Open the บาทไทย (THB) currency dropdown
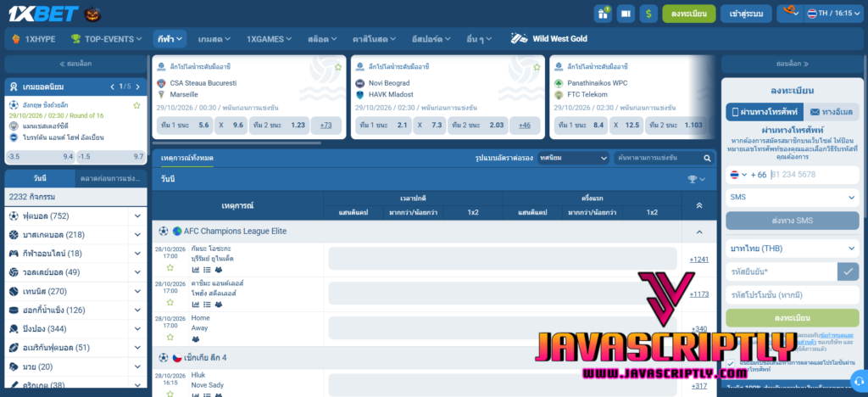This screenshot has width=868, height=397. point(793,249)
